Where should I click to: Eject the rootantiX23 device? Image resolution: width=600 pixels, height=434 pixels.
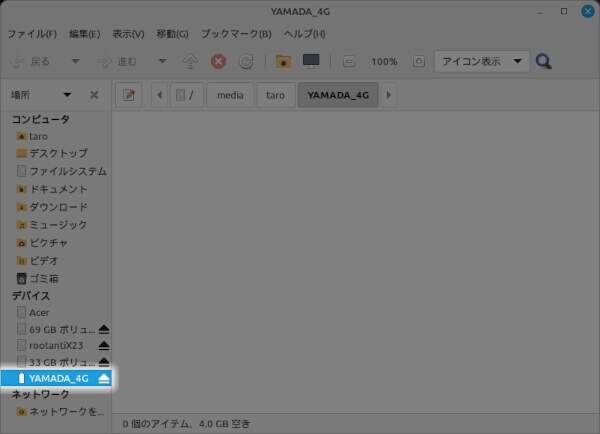[104, 346]
